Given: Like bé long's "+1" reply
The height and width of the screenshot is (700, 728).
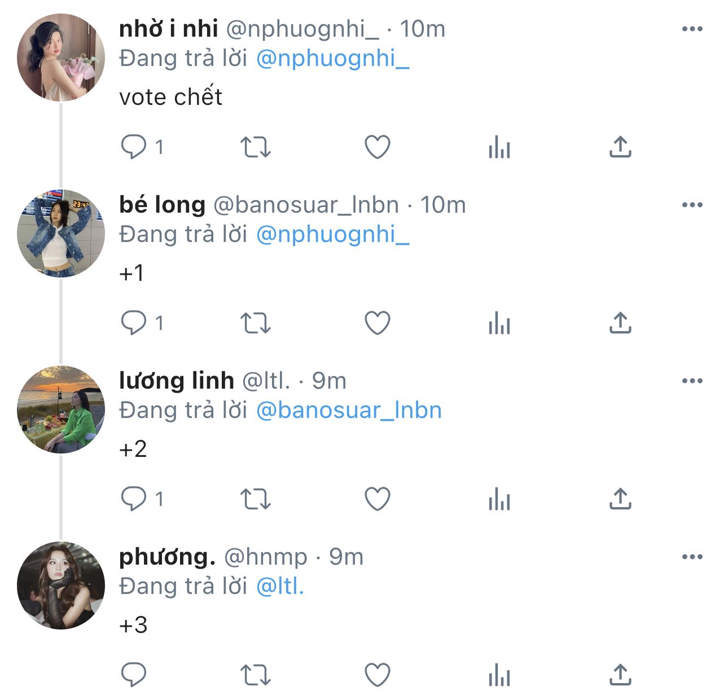Looking at the screenshot, I should (x=377, y=323).
